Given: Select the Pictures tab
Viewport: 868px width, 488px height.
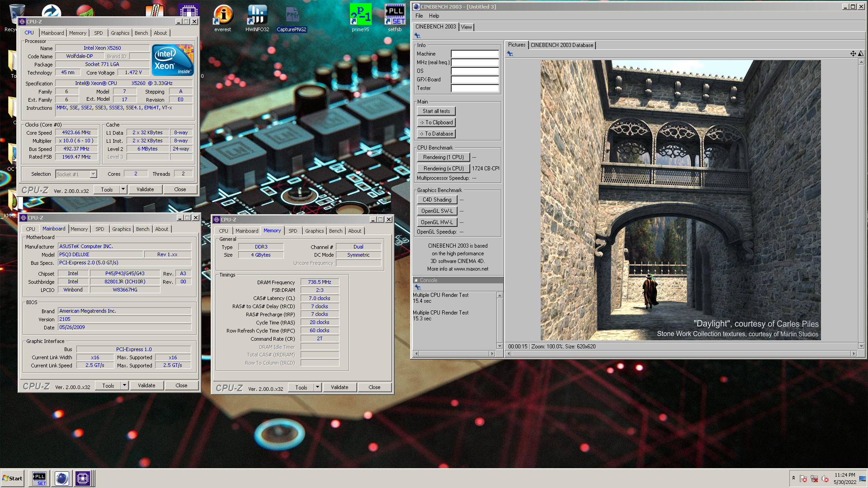Looking at the screenshot, I should click(516, 45).
